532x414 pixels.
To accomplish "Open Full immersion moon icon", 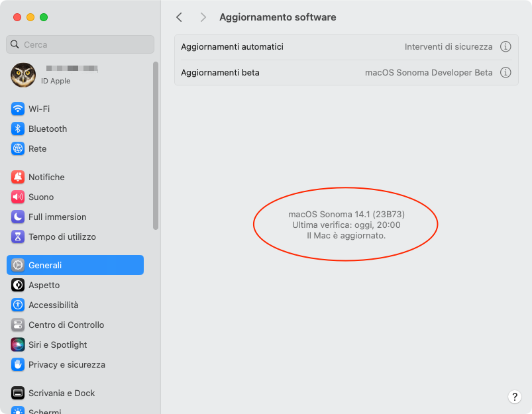I will (x=18, y=217).
